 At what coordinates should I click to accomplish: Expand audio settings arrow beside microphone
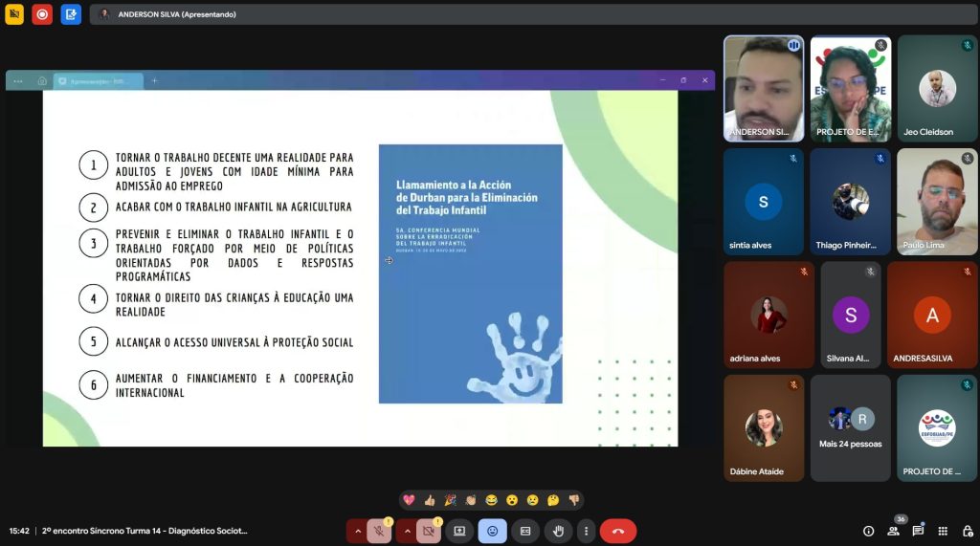357,531
